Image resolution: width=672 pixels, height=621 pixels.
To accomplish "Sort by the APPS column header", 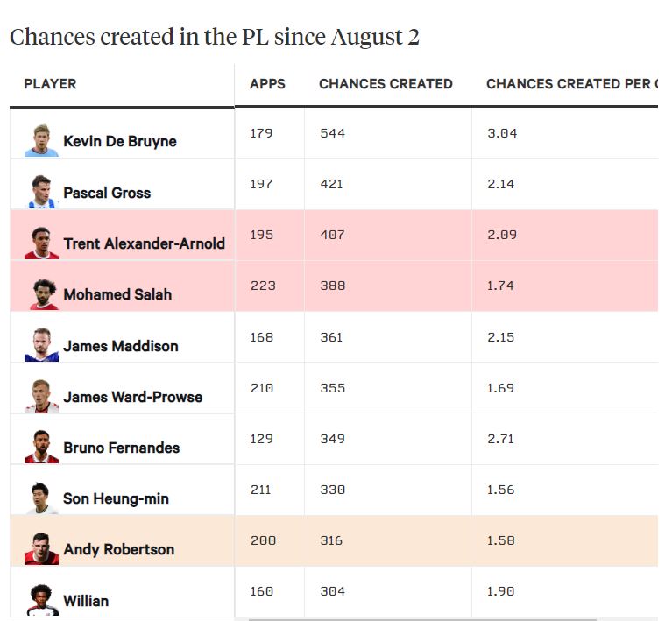I will 267,84.
